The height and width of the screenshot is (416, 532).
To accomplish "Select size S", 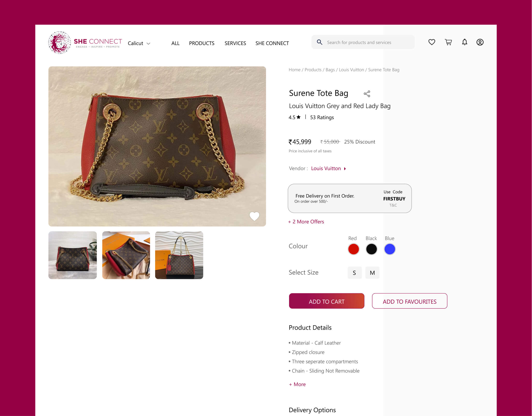I will (354, 273).
